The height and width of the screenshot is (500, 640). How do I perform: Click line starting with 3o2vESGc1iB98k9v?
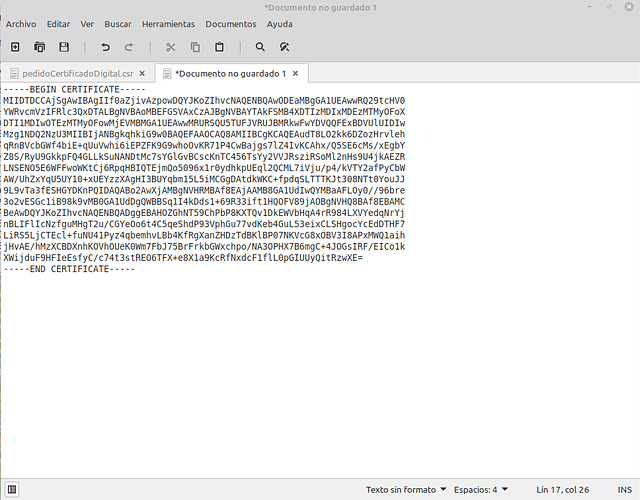pos(204,202)
